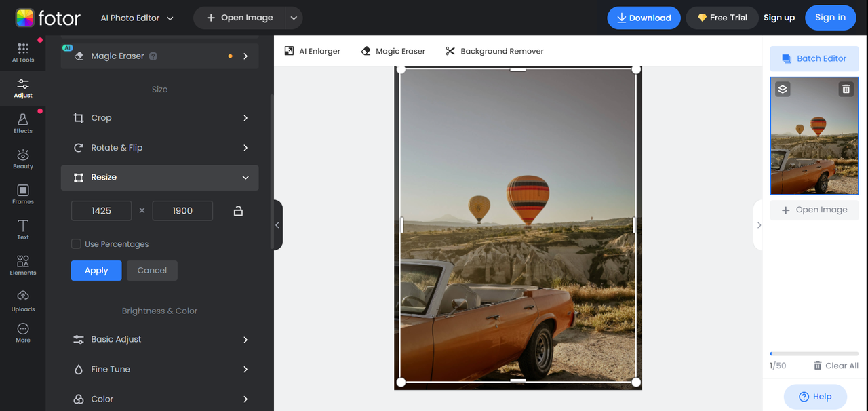Open the Text sidebar panel

click(x=23, y=230)
